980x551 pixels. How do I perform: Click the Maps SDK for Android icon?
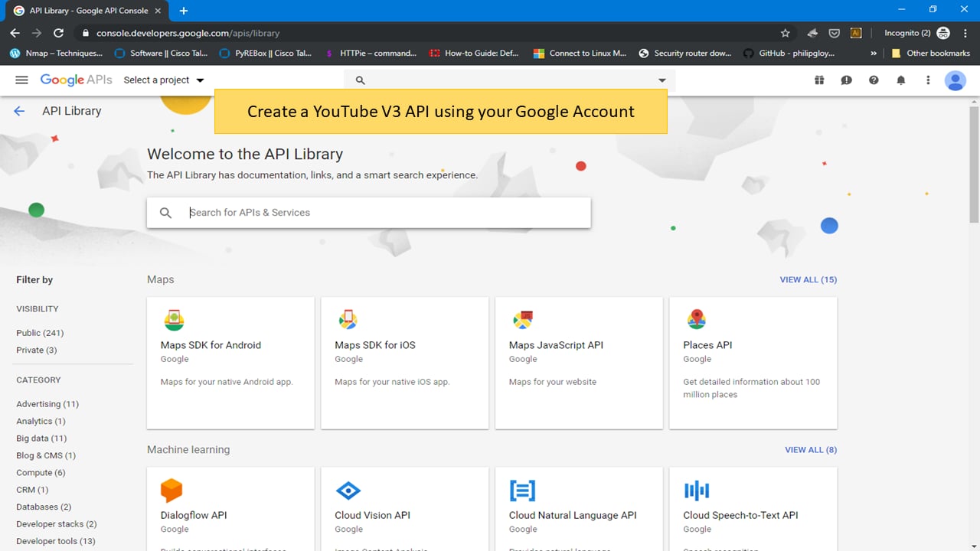click(174, 320)
